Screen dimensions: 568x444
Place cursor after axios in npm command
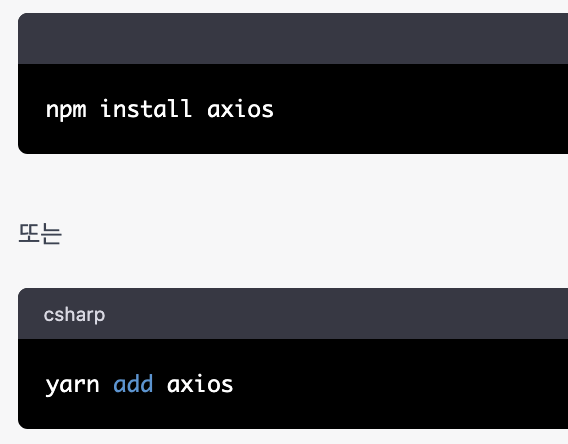point(275,109)
